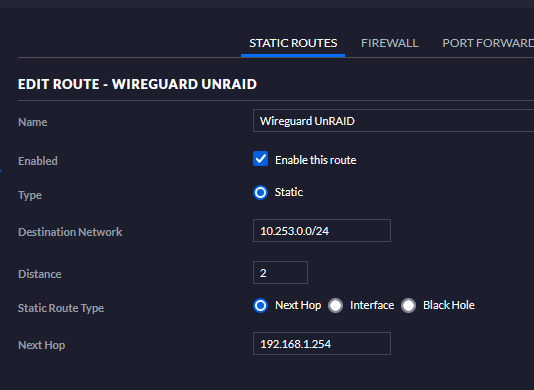Click the 'Black Hole' option label text
Image resolution: width=534 pixels, height=390 pixels.
click(449, 305)
